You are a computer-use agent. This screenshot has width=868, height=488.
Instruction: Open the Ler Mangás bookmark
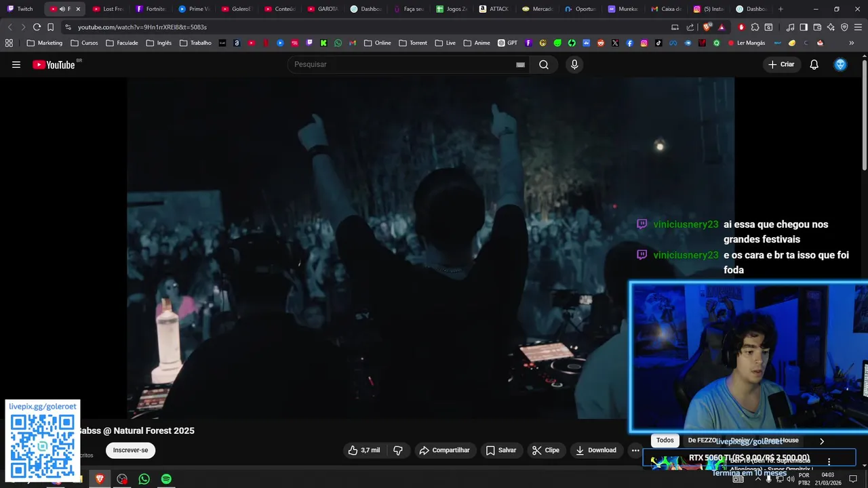(x=746, y=43)
